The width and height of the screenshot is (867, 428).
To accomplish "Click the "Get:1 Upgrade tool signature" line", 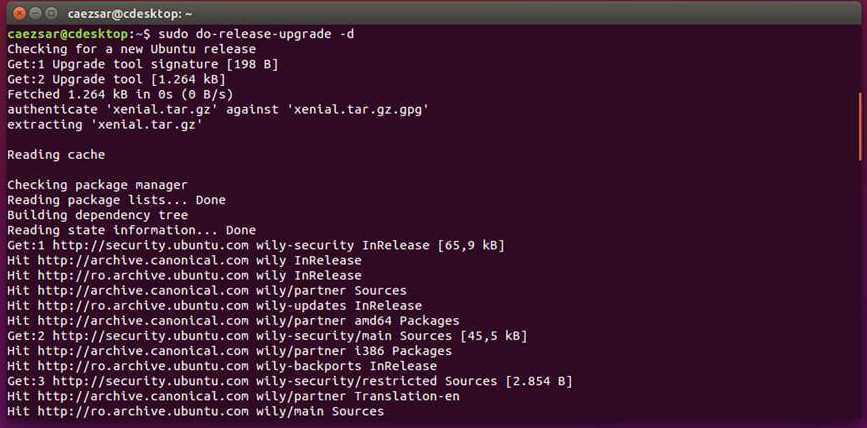I will (142, 64).
